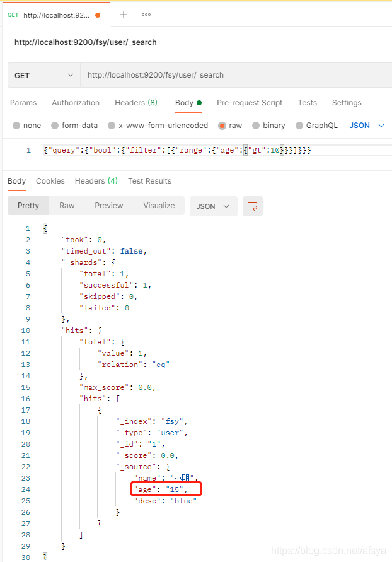392x562 pixels.
Task: Select the none body type radio
Action: [x=16, y=126]
